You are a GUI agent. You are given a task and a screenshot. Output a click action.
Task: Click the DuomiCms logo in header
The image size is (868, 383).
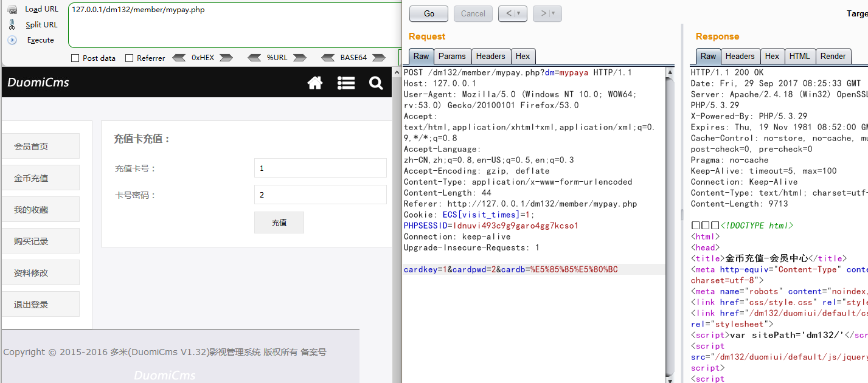coord(38,83)
